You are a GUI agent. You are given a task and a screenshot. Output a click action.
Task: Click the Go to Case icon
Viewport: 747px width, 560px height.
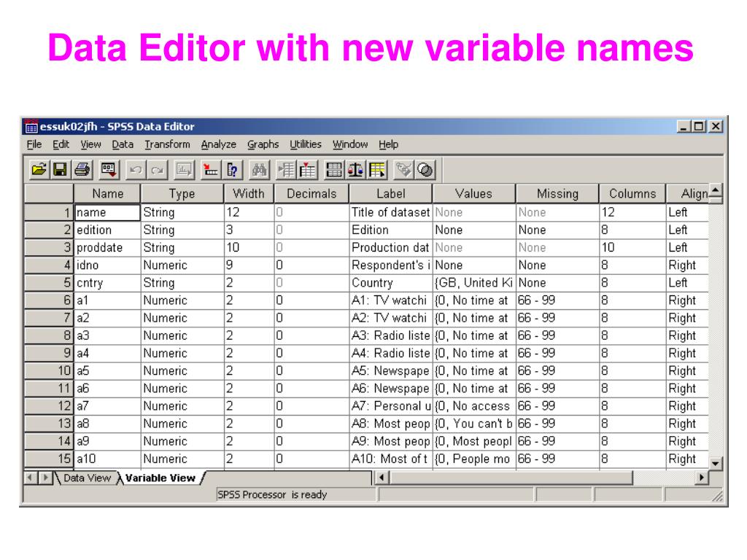pyautogui.click(x=210, y=169)
